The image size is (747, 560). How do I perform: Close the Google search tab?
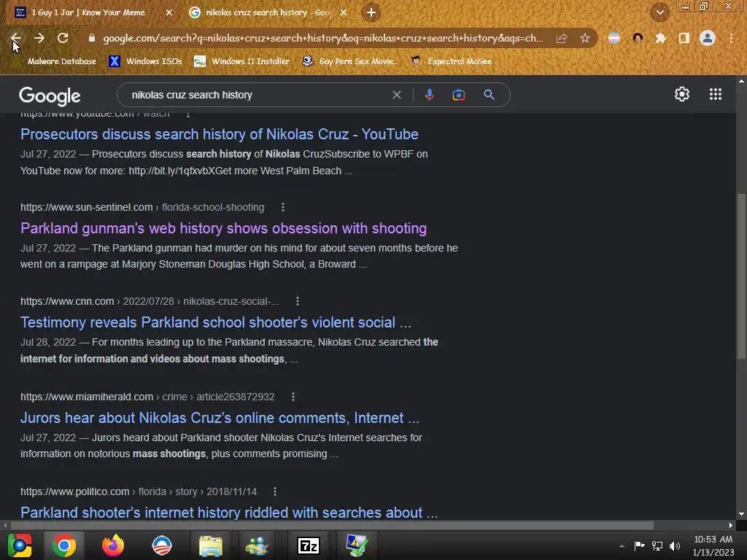(344, 13)
